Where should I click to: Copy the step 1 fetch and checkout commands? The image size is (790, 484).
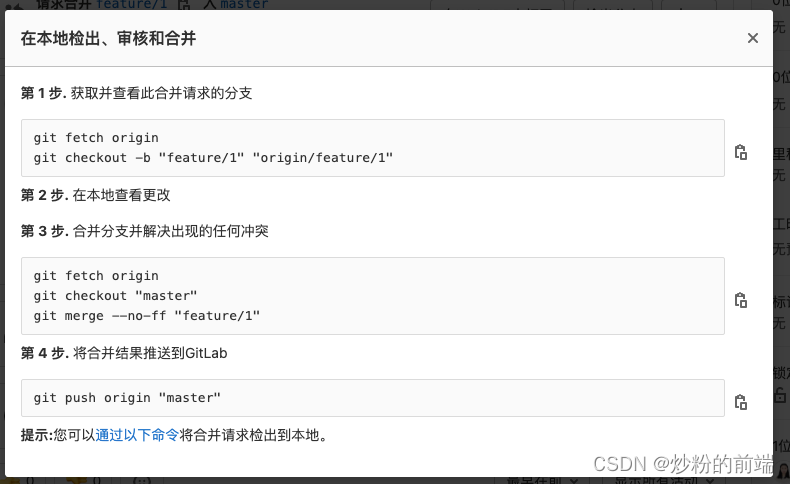click(741, 152)
